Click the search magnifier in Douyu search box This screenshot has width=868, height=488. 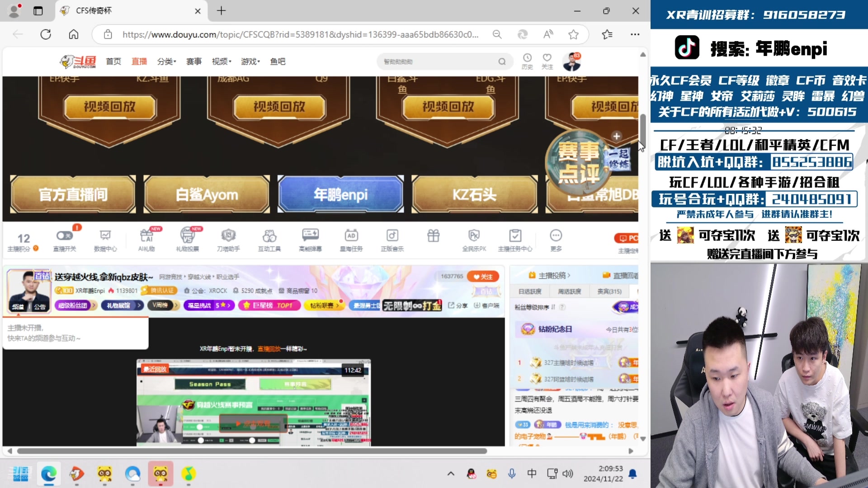[x=502, y=61]
